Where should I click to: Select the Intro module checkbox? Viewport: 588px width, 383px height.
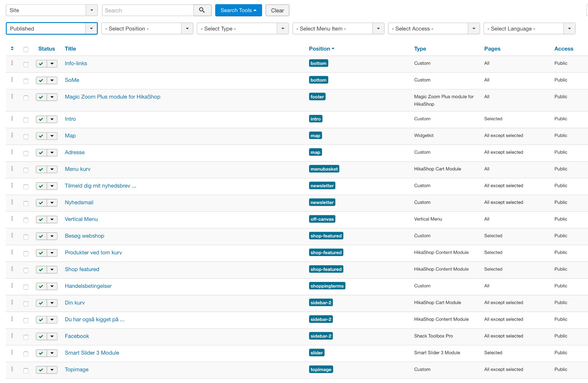[26, 120]
